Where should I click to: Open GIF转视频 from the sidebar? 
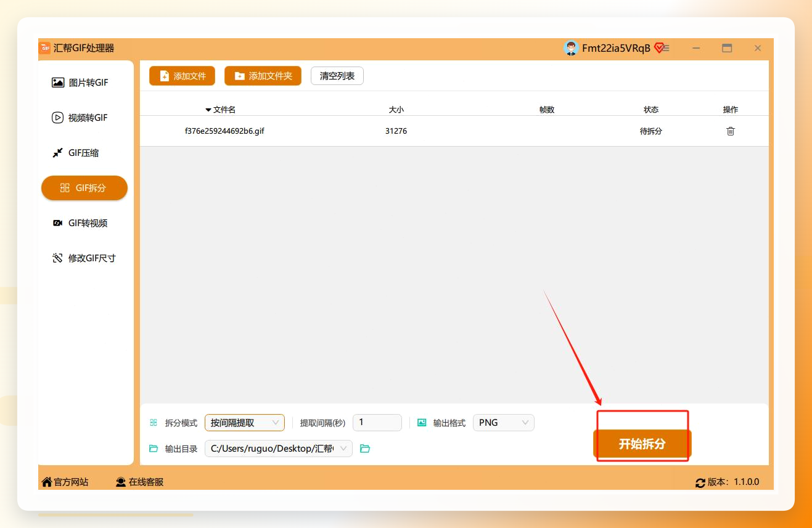pos(80,223)
